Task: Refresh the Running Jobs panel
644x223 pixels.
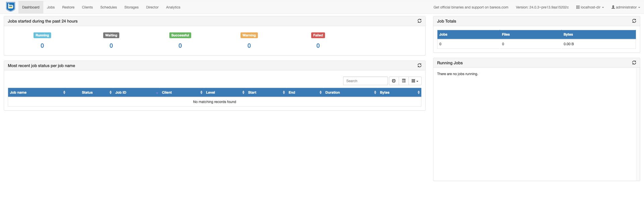Action: (634, 63)
